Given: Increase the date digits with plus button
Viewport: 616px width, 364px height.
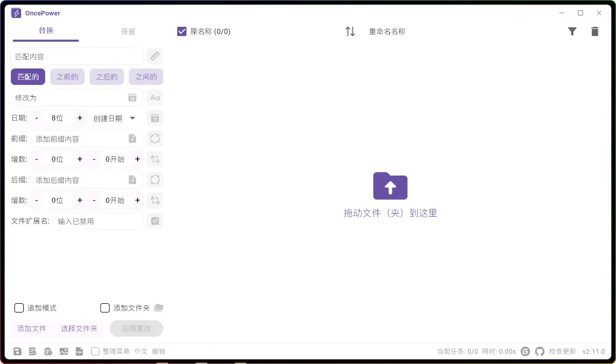Looking at the screenshot, I should (x=80, y=118).
